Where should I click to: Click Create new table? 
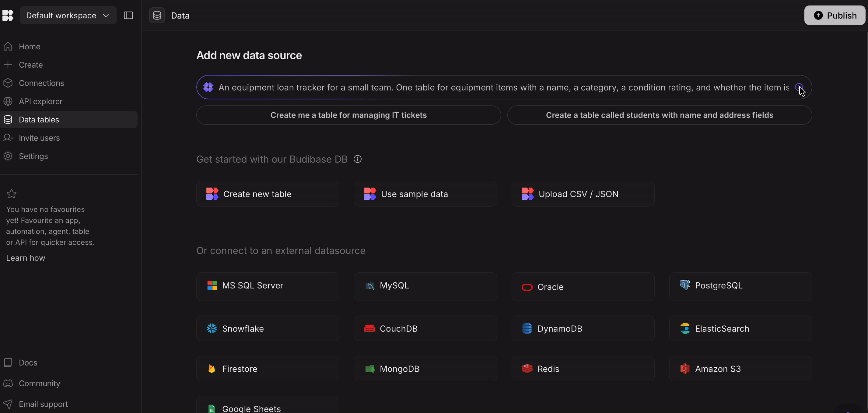click(268, 194)
